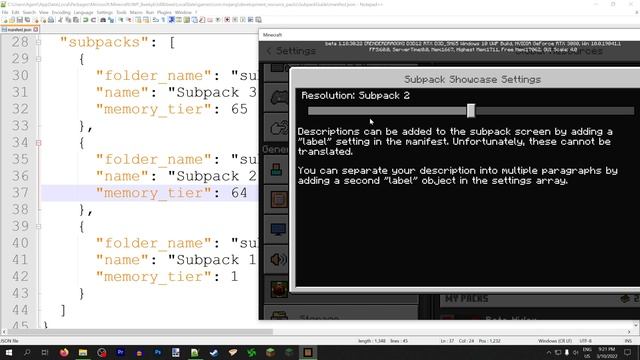Image resolution: width=640 pixels, height=360 pixels.
Task: Click the editor horizontal scrollbar thumb
Action: 140,332
